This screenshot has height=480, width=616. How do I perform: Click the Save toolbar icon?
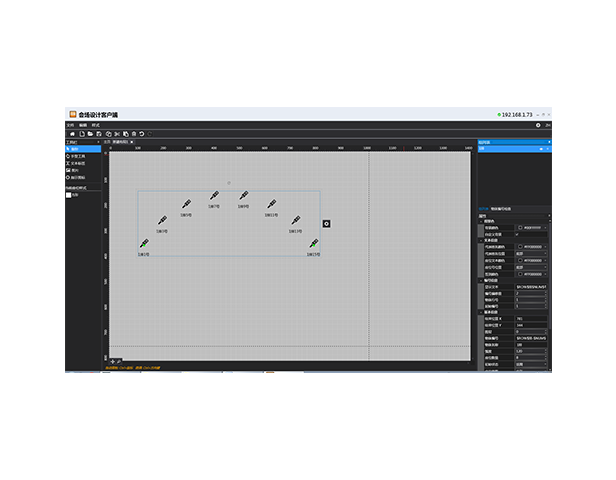(99, 133)
